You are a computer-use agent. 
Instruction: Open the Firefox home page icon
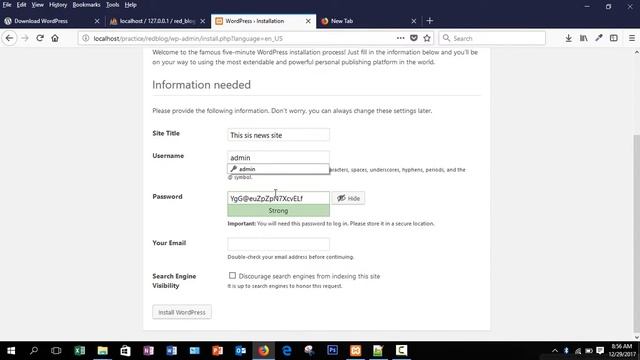coord(55,38)
